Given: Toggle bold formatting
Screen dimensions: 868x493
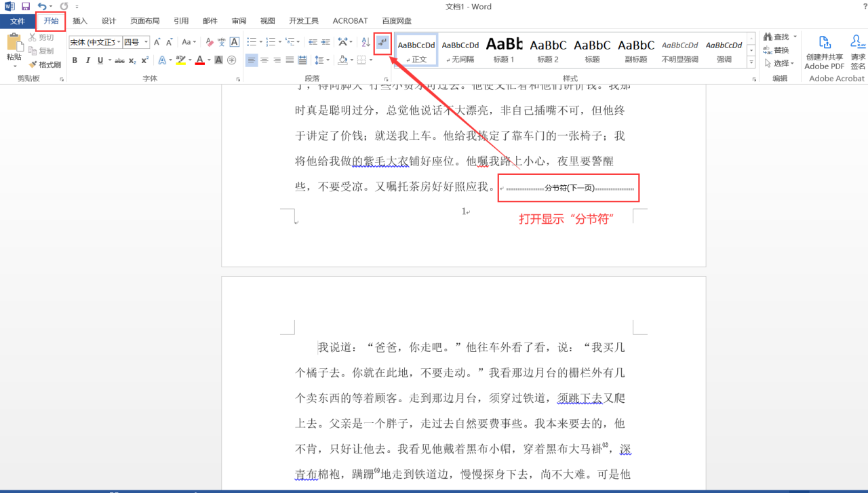Looking at the screenshot, I should tap(75, 60).
